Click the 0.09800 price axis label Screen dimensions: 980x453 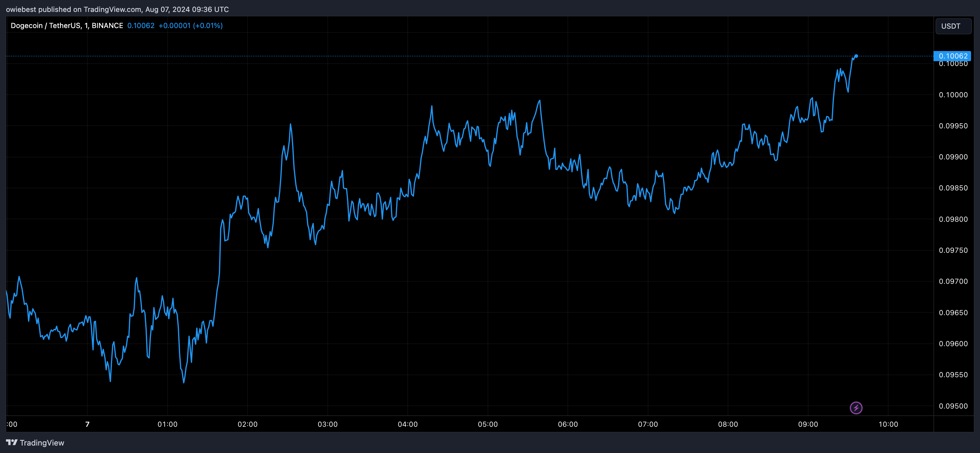(x=953, y=219)
